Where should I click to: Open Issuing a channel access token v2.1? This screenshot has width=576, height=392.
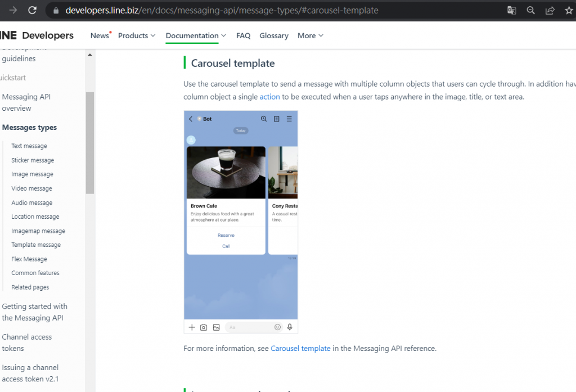30,373
